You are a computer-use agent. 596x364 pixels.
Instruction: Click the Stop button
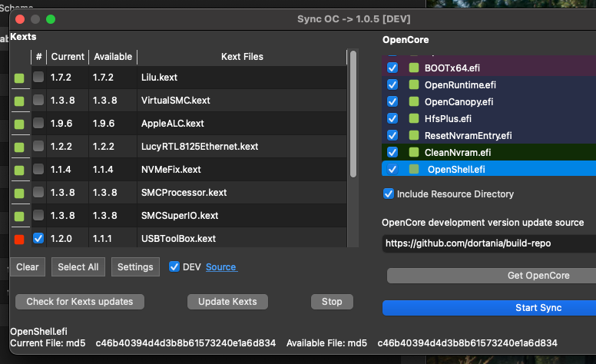tap(332, 302)
